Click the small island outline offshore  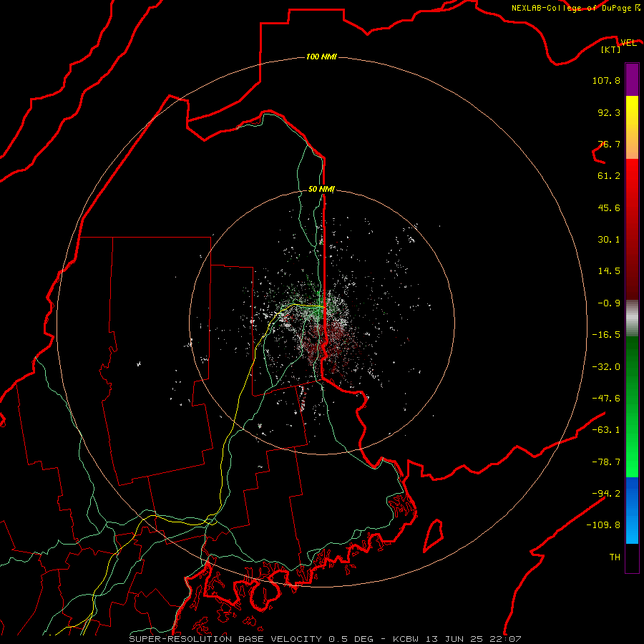pos(434,535)
